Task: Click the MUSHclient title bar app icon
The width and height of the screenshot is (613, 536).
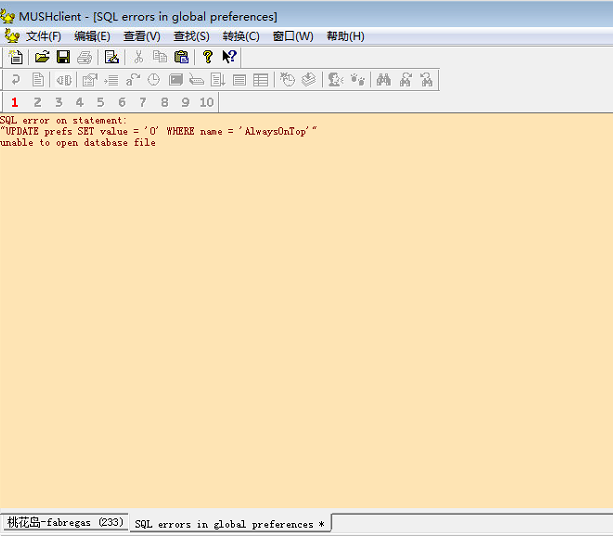Action: coord(7,16)
